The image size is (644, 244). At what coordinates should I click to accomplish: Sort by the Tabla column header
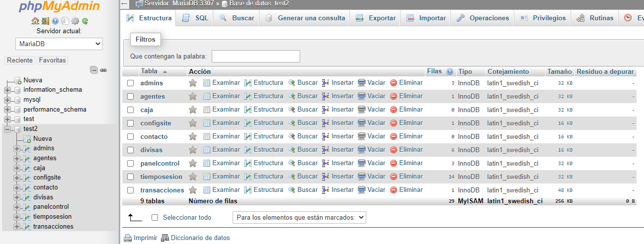click(x=149, y=71)
